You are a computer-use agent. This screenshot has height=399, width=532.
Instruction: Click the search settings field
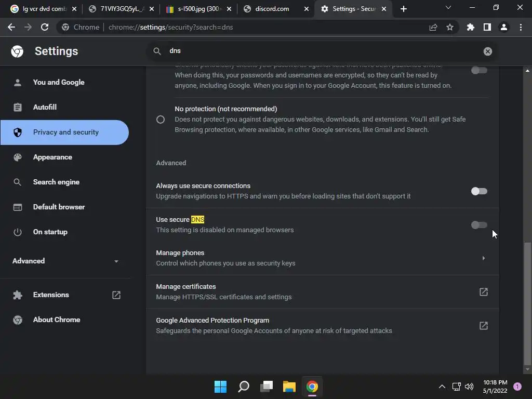[x=322, y=51]
